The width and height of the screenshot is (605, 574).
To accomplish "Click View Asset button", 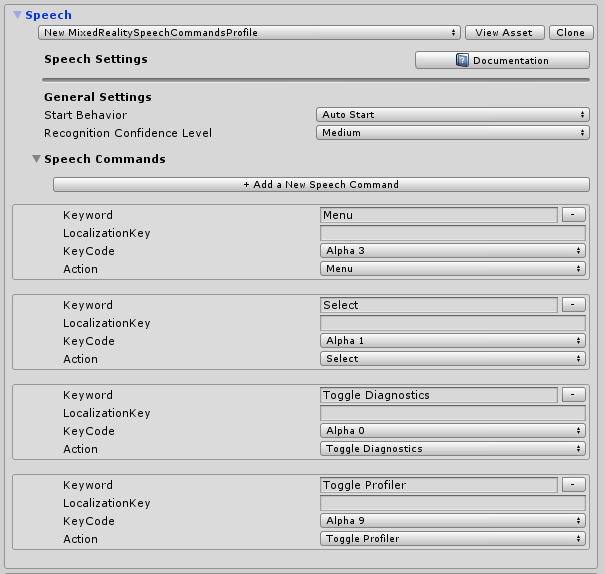I will pos(504,33).
